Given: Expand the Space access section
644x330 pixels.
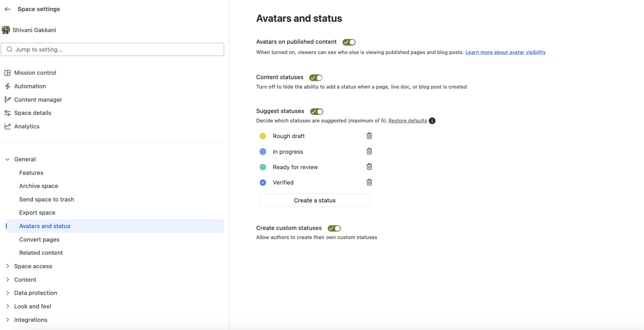Looking at the screenshot, I should [x=8, y=266].
